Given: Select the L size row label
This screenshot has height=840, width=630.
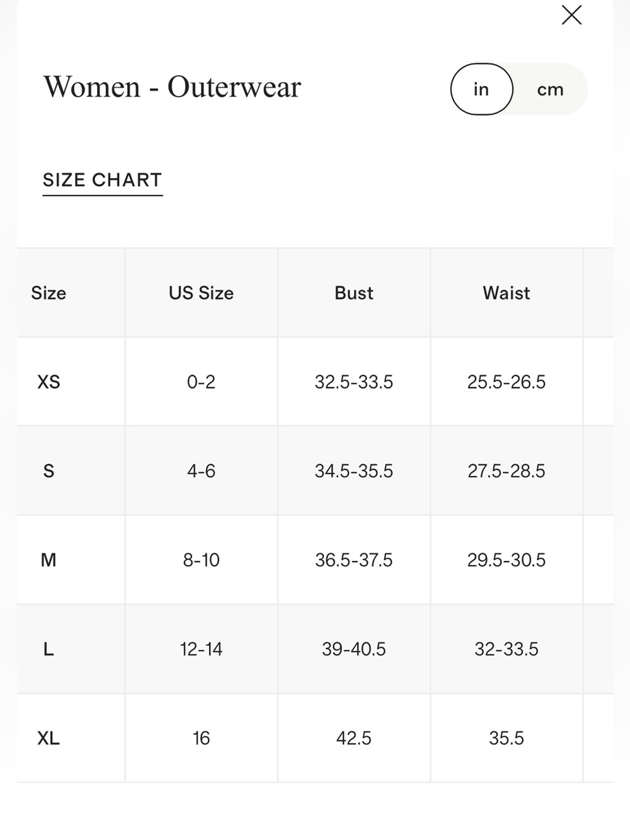Looking at the screenshot, I should pos(49,649).
